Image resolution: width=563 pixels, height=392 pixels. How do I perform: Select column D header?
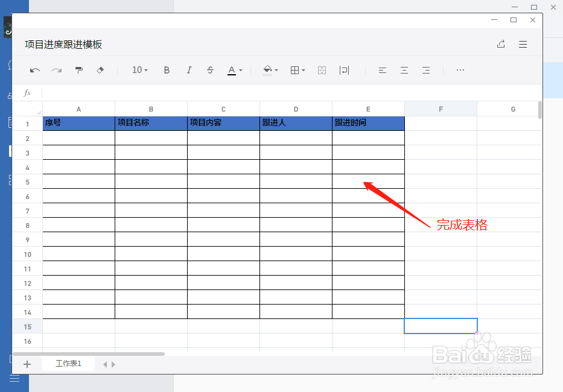coord(296,109)
